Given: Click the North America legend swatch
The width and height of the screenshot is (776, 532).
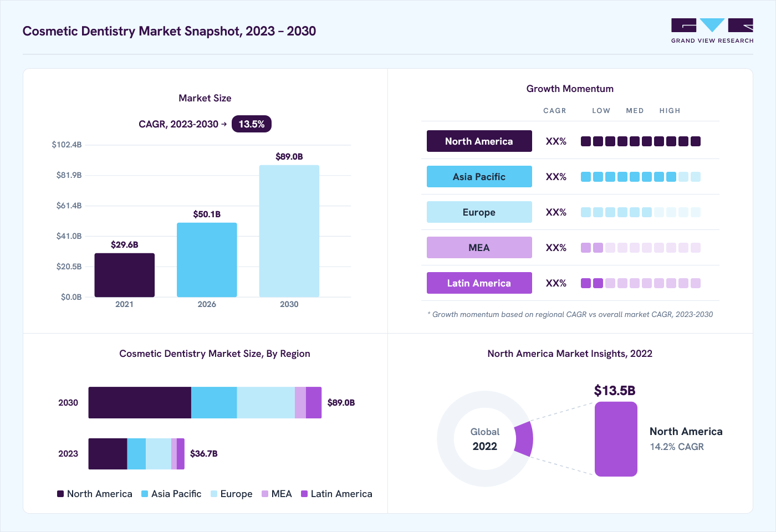Looking at the screenshot, I should coord(60,494).
